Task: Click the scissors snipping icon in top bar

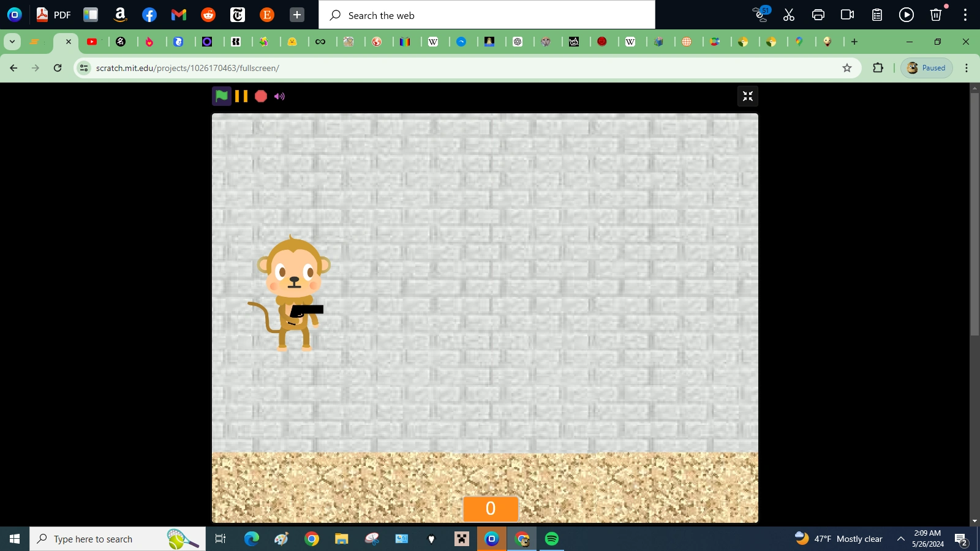Action: [x=788, y=15]
